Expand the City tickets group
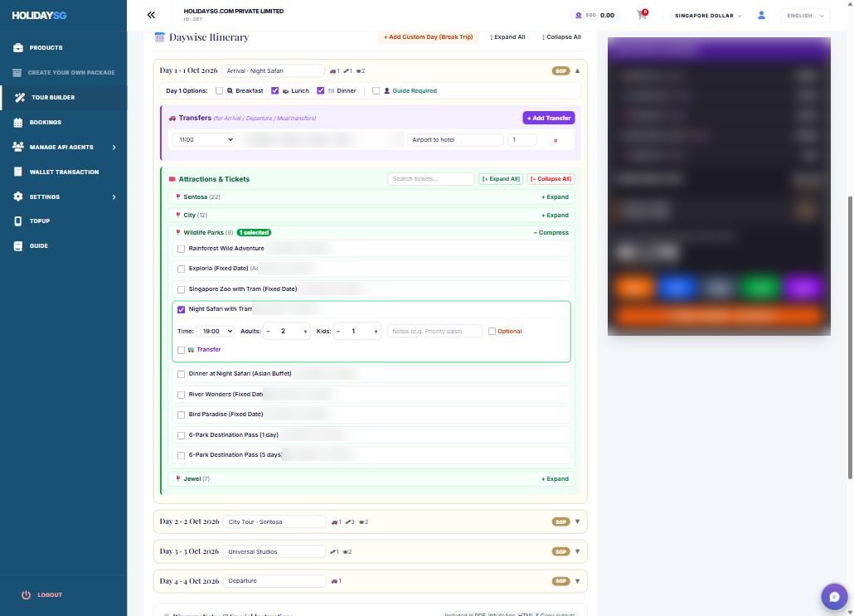The width and height of the screenshot is (854, 616). pos(555,215)
